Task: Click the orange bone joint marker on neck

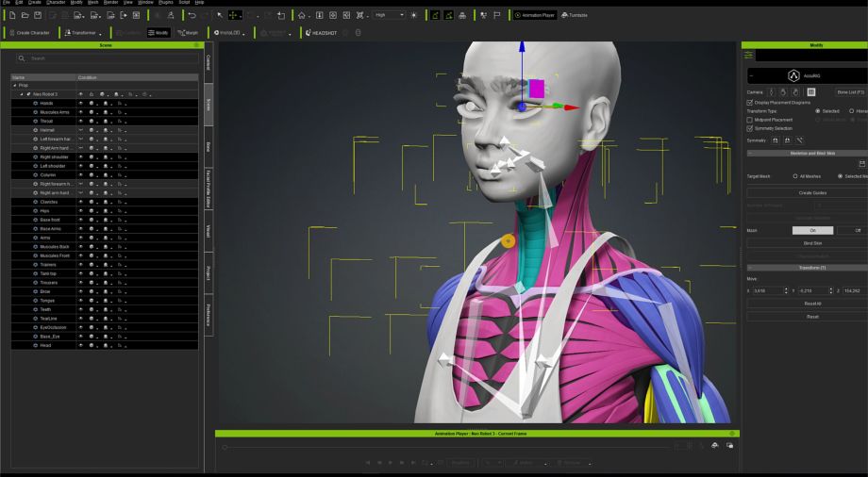Action: click(509, 240)
